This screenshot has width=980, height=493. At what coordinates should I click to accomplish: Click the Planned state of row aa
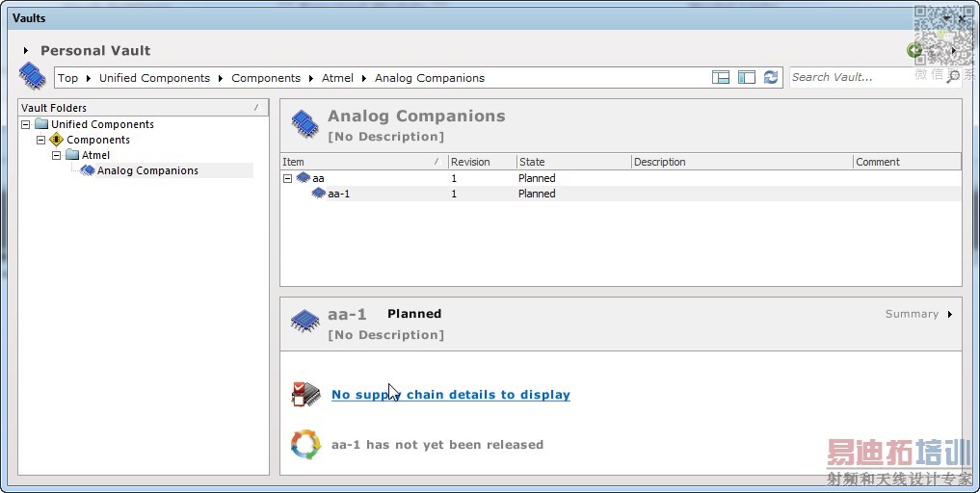tap(537, 178)
